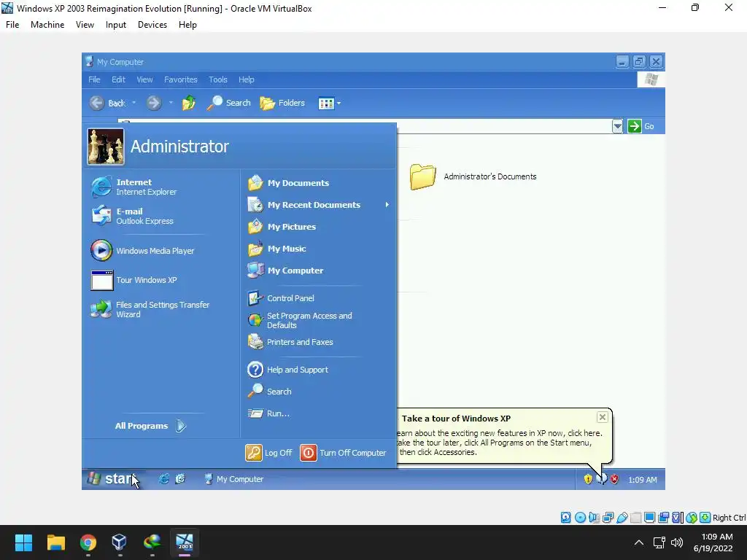Open File Explorer on host taskbar
The height and width of the screenshot is (560, 747).
(x=55, y=542)
